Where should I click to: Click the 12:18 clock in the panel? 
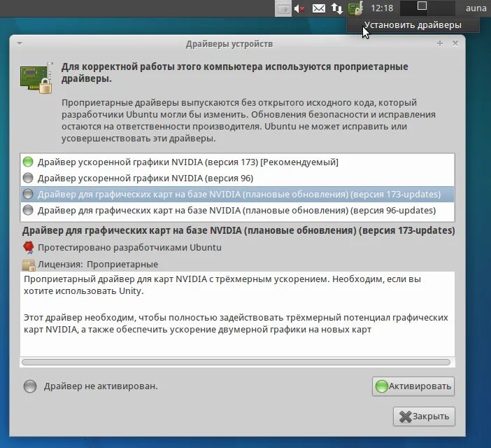click(x=382, y=8)
